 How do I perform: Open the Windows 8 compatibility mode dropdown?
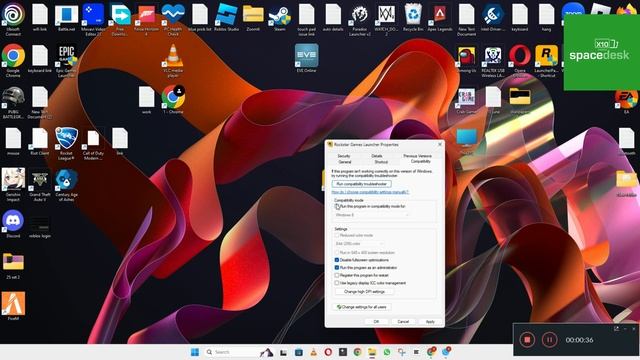point(371,215)
